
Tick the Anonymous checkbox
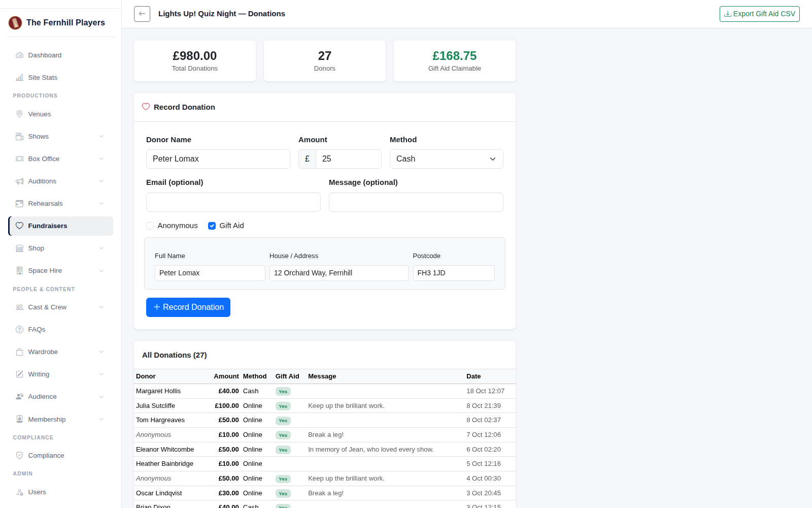click(150, 226)
